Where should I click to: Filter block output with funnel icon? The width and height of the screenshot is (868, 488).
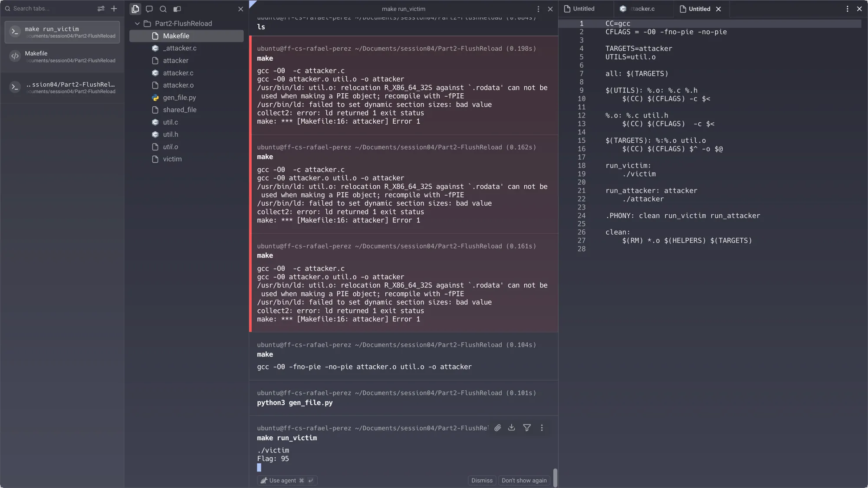point(527,428)
